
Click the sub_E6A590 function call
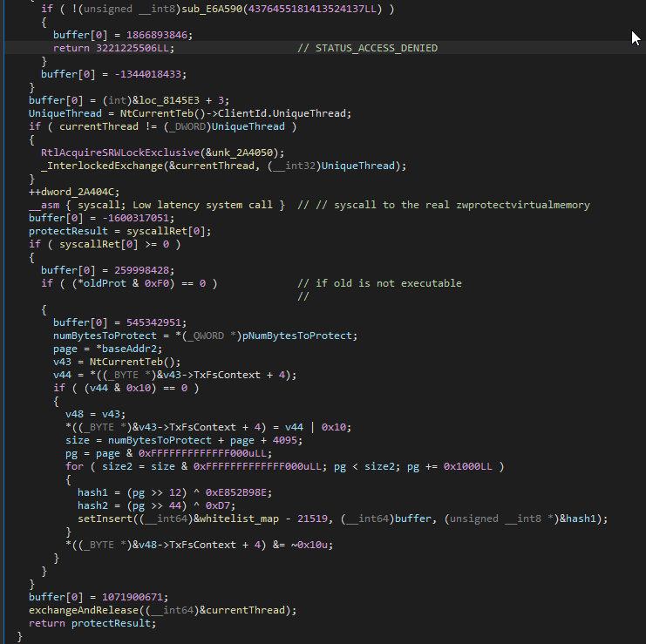[212, 9]
